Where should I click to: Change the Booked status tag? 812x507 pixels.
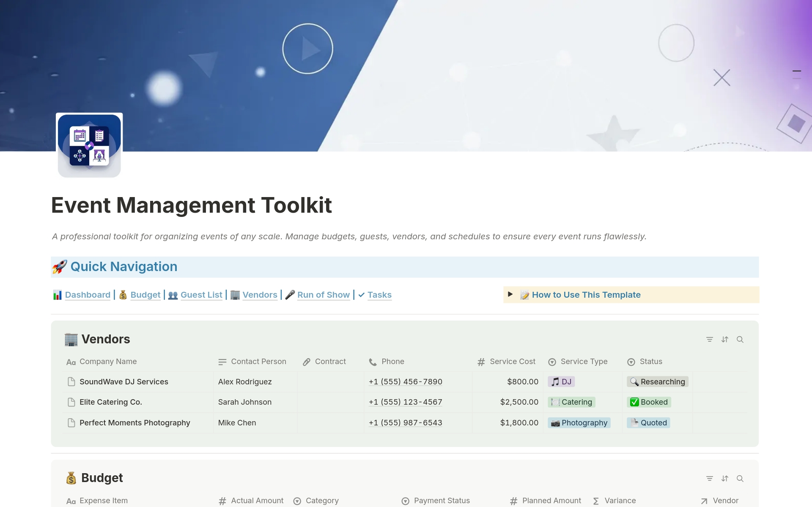(649, 402)
